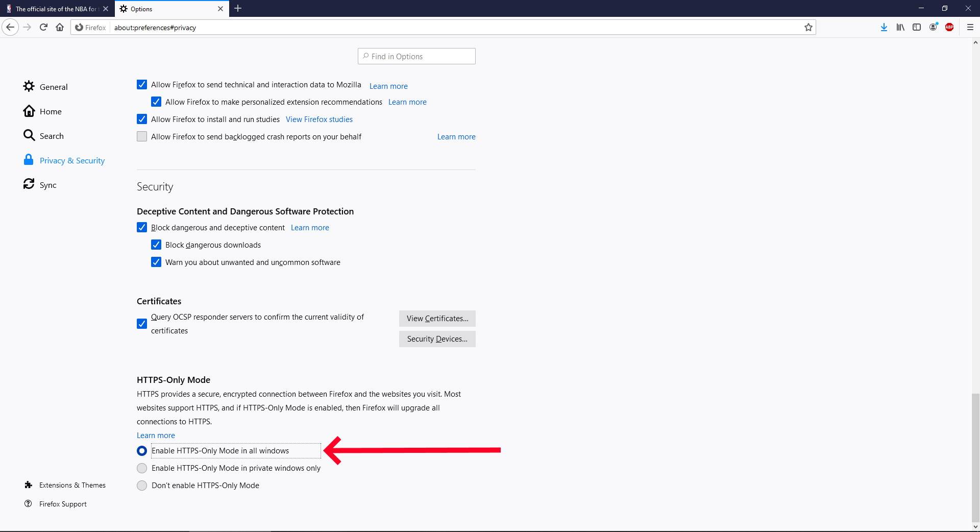Image resolution: width=980 pixels, height=532 pixels.
Task: Click the Extensions & Themes puzzle icon
Action: (29, 485)
